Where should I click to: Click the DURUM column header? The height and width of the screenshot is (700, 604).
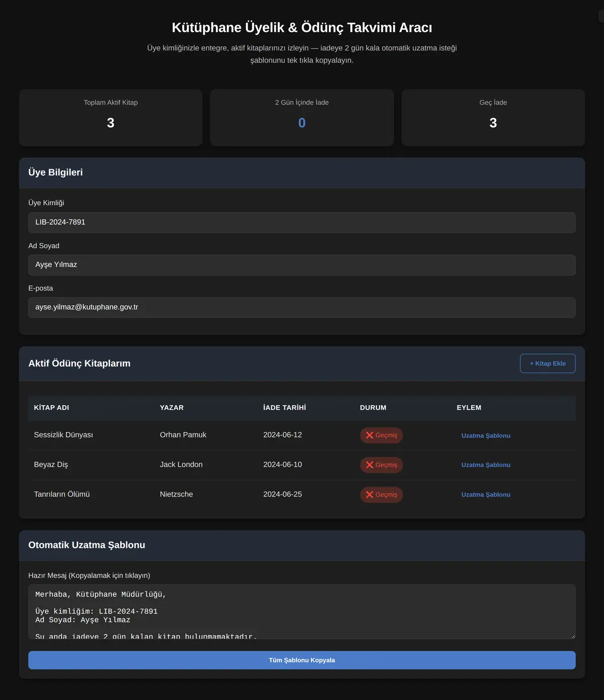[373, 408]
